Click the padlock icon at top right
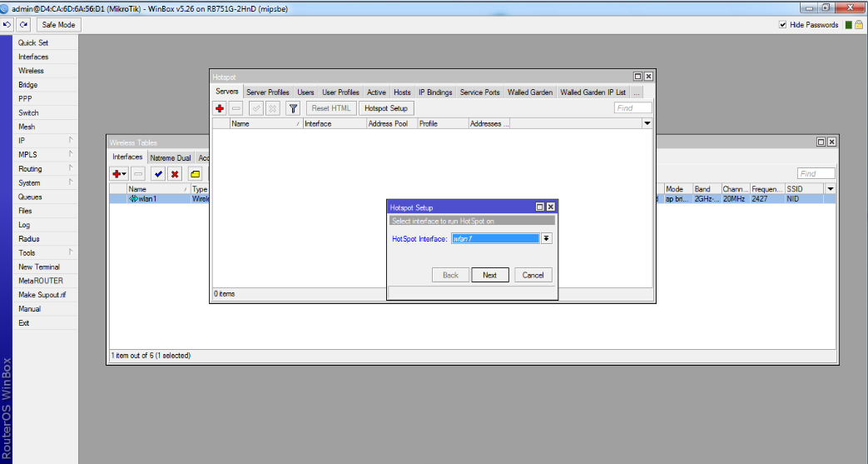Screen dimensions: 868x464 (x=859, y=24)
